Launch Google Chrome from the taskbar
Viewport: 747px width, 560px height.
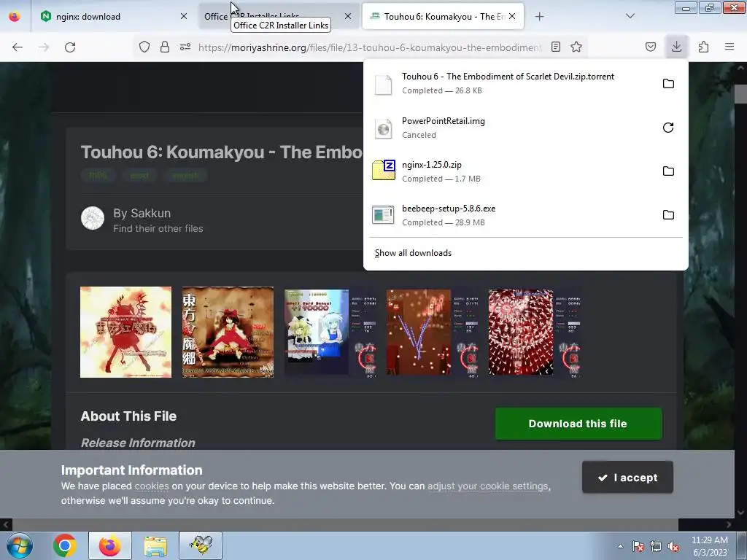(65, 545)
